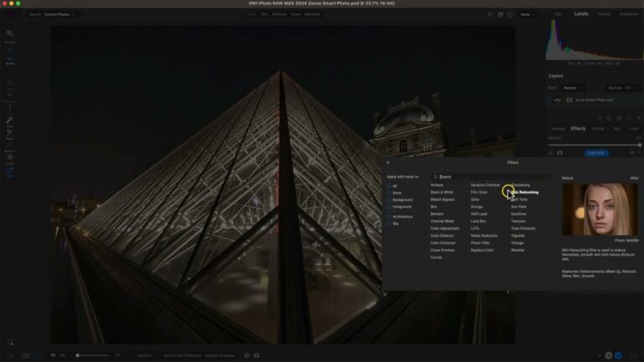This screenshot has width=644, height=362.
Task: Click the Add Filter button
Action: pyautogui.click(x=596, y=153)
